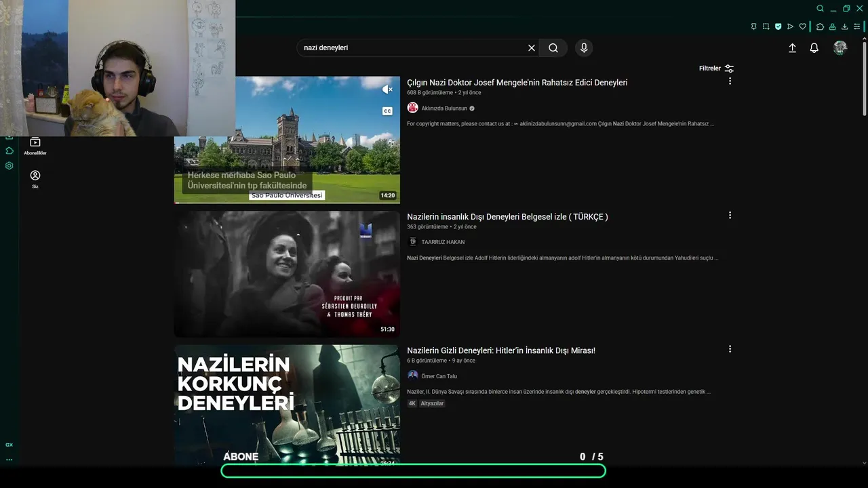Screen dimensions: 868x488
Task: Open the downloads toolbar icon
Action: (844, 26)
